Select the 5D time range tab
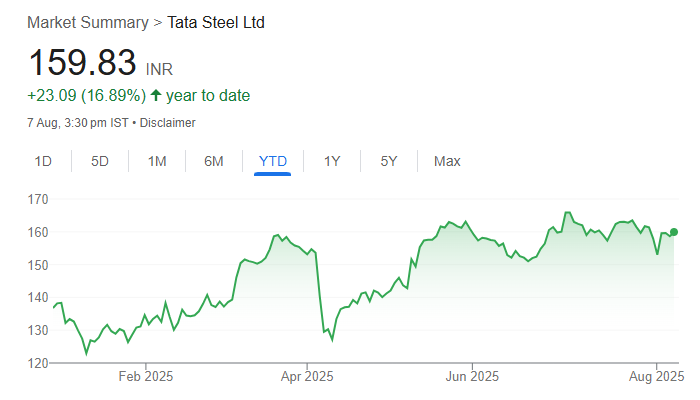Image resolution: width=700 pixels, height=400 pixels. 100,161
